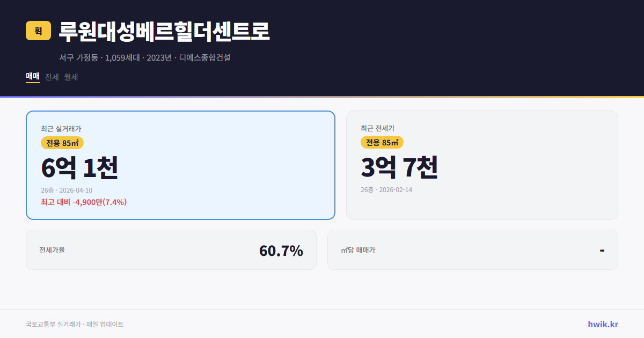This screenshot has height=338, width=644.
Task: Open the hwik.kr link
Action: click(x=602, y=324)
